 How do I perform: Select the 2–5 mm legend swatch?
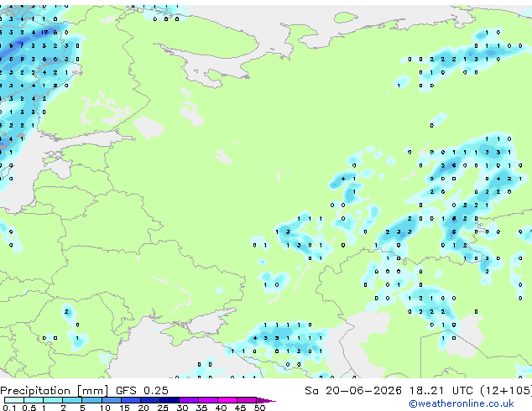[72, 400]
